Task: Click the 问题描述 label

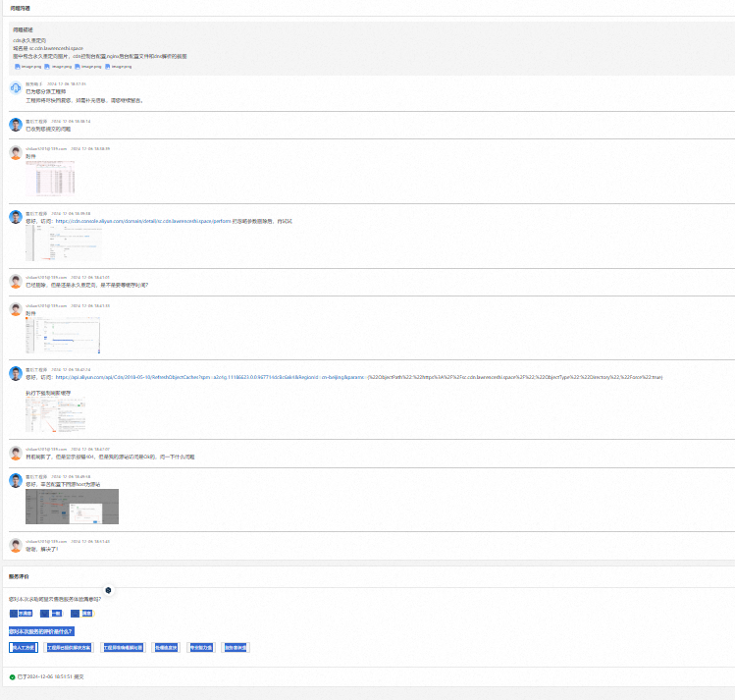Action: tap(23, 30)
